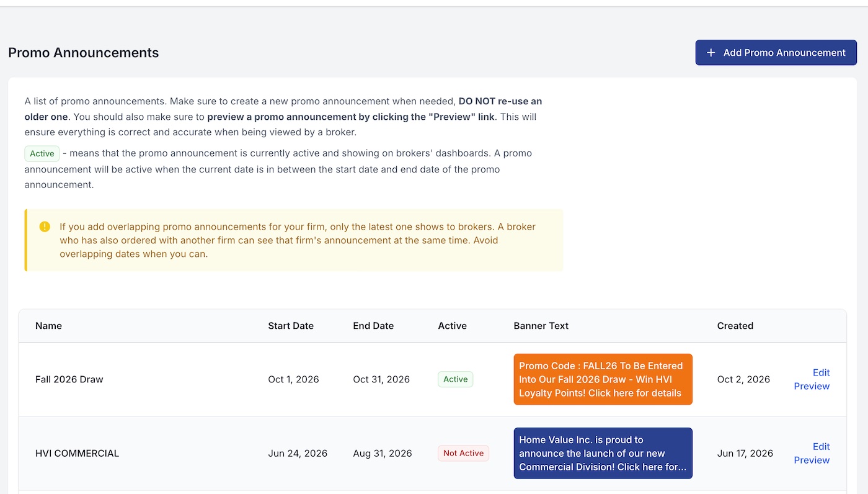The width and height of the screenshot is (868, 494).
Task: Click the blue Commercial Division banner
Action: pos(603,453)
